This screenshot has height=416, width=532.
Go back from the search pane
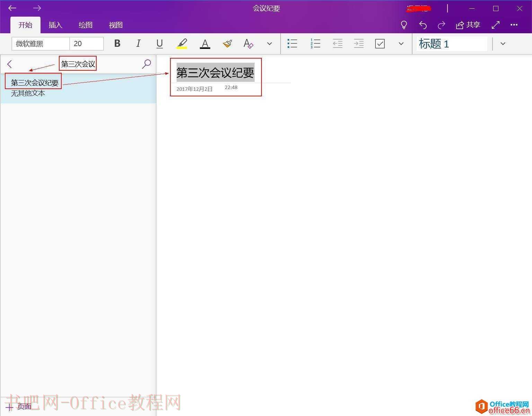10,64
